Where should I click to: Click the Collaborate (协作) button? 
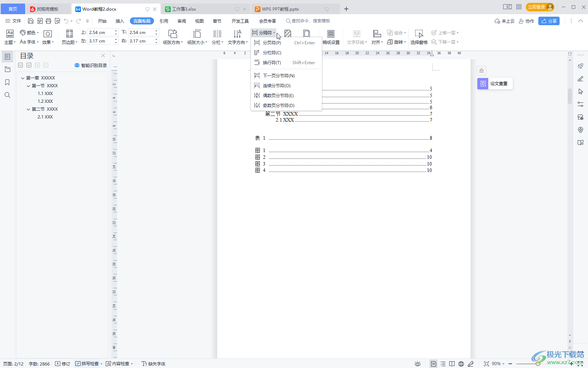click(x=526, y=21)
